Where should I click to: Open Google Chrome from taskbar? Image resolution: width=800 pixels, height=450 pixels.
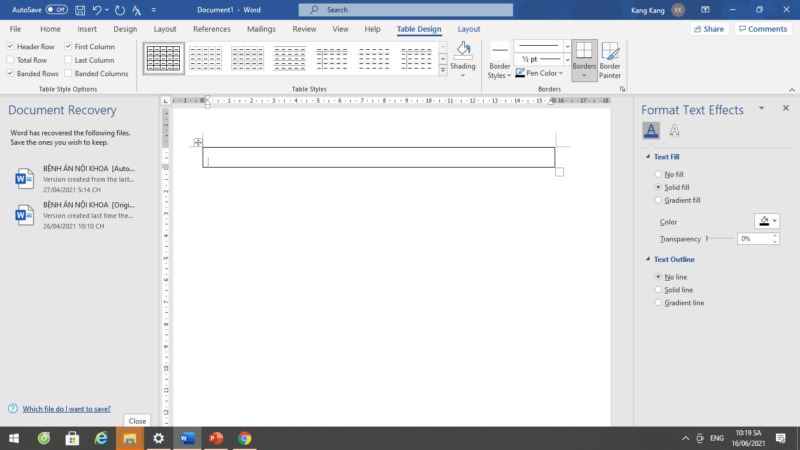244,438
